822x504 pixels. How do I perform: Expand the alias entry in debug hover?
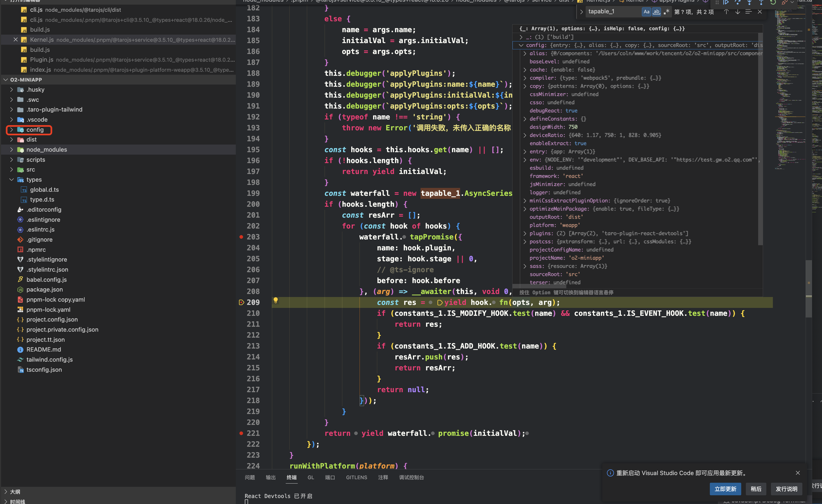(525, 53)
